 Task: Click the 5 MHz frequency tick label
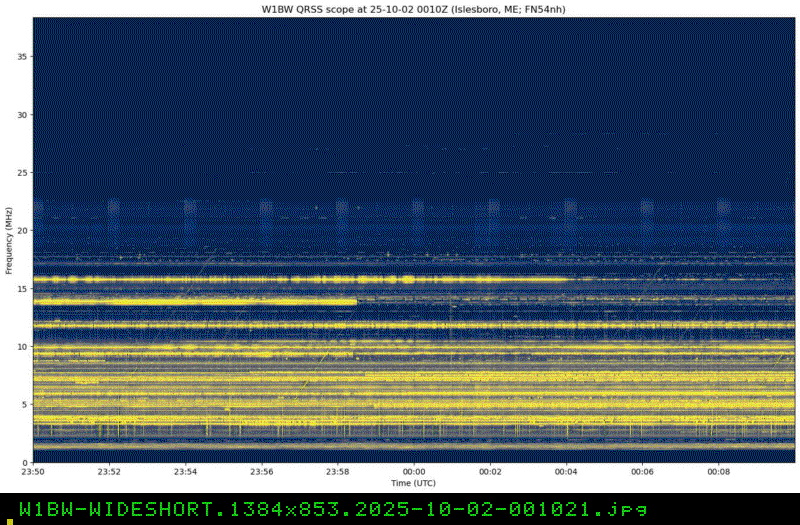coord(24,404)
